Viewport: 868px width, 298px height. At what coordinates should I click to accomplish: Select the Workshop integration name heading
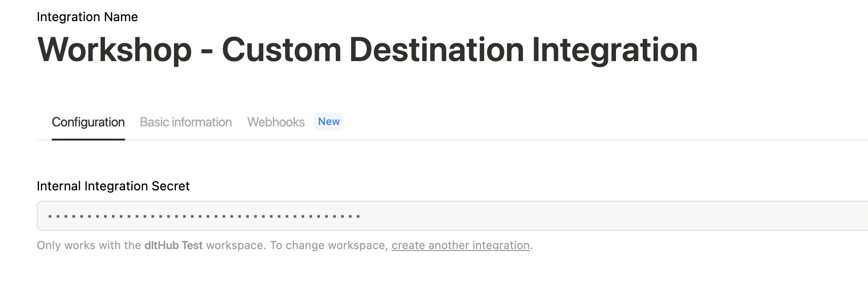click(367, 49)
